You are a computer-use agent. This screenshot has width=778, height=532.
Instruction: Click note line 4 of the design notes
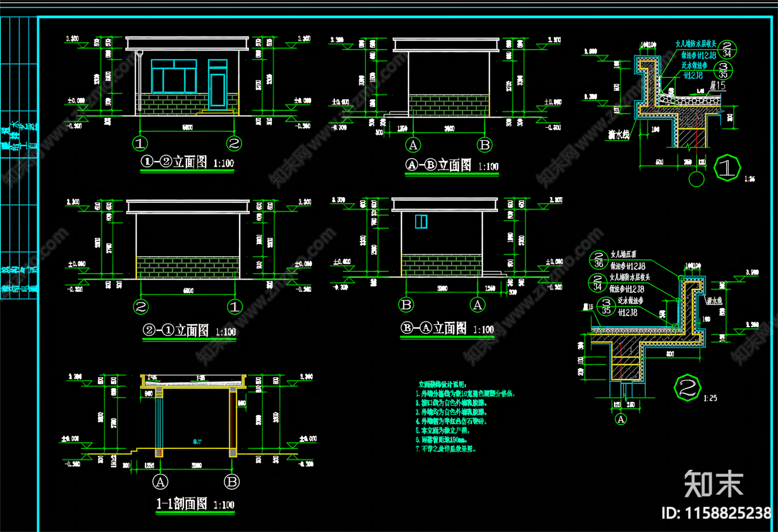[451, 421]
